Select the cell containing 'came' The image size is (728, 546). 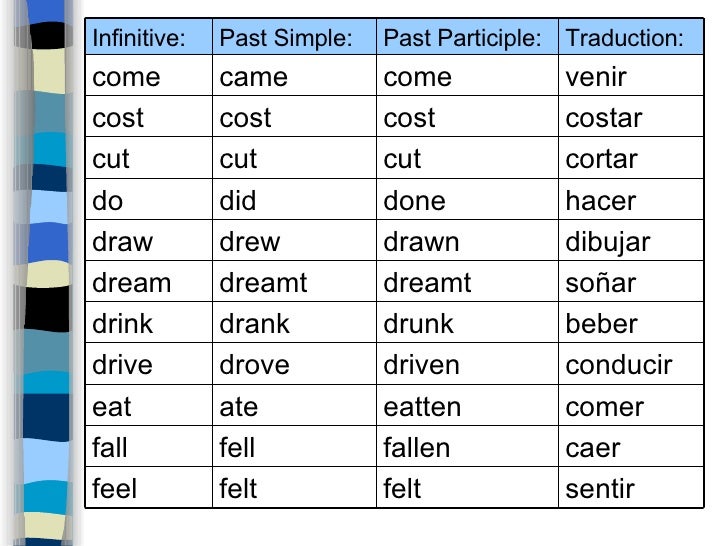point(294,76)
